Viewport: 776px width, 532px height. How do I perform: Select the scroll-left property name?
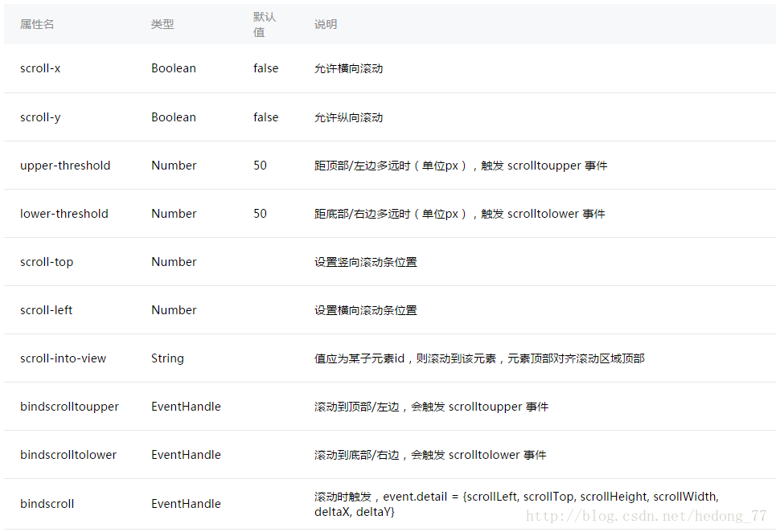(x=47, y=310)
